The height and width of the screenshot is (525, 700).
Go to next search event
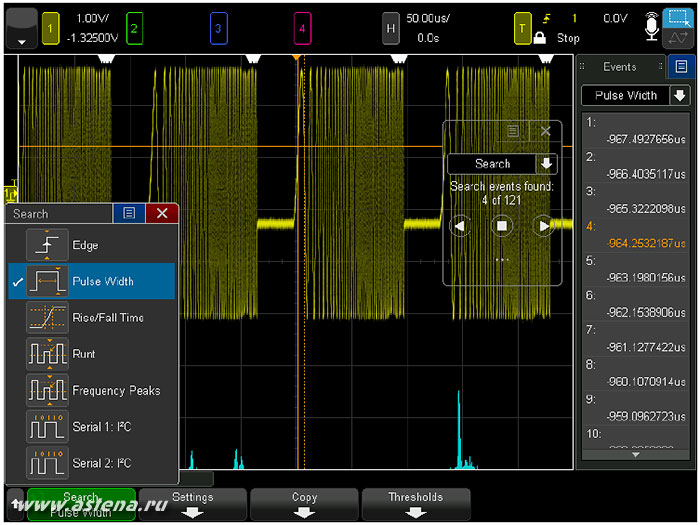pos(543,226)
